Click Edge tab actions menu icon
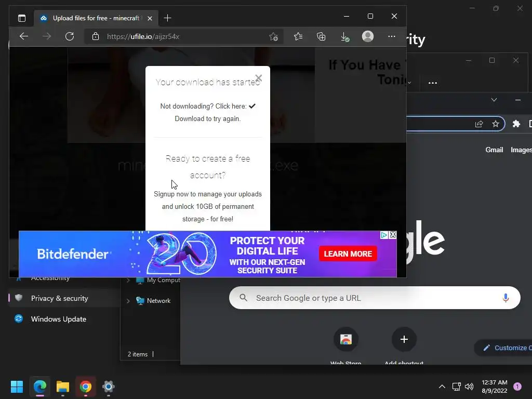Viewport: 532px width, 399px height. tap(22, 18)
